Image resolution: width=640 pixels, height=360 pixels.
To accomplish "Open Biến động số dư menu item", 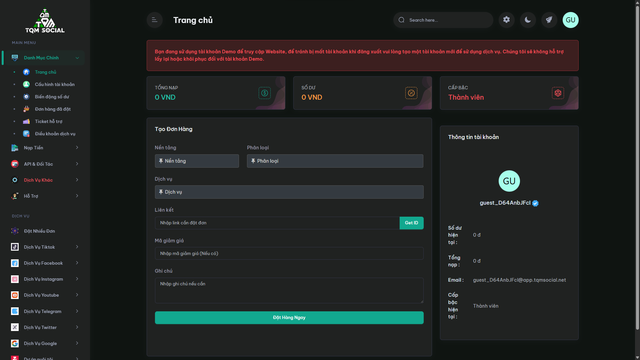I will [52, 97].
